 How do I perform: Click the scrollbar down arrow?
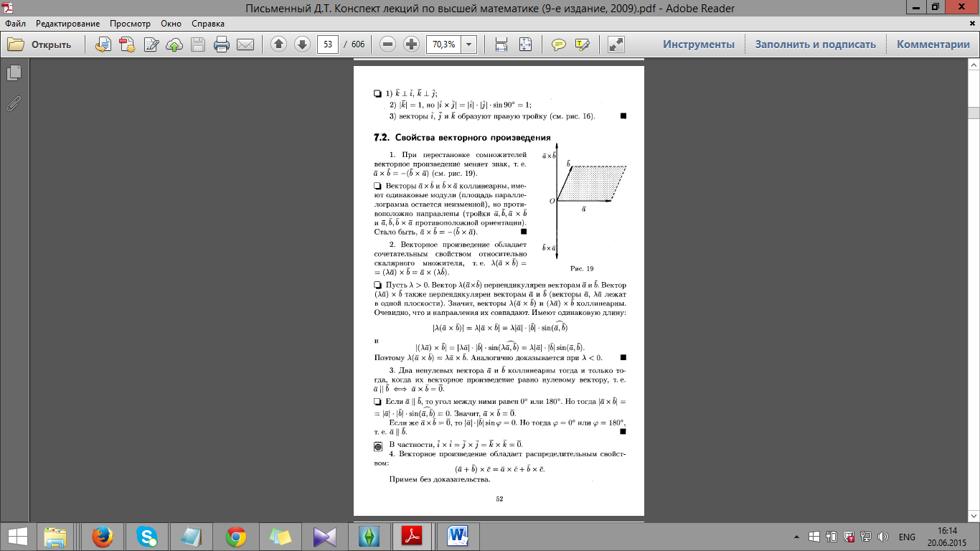[x=974, y=515]
